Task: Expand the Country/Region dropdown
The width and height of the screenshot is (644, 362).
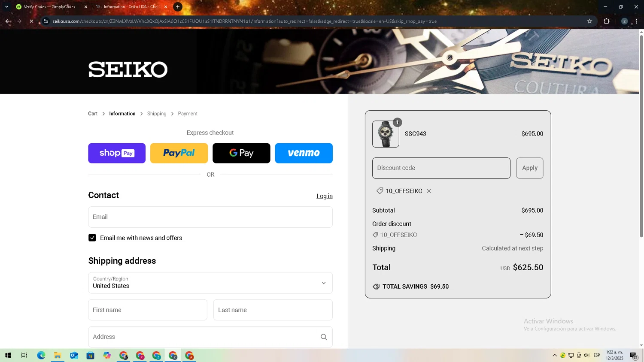Action: pos(210,283)
